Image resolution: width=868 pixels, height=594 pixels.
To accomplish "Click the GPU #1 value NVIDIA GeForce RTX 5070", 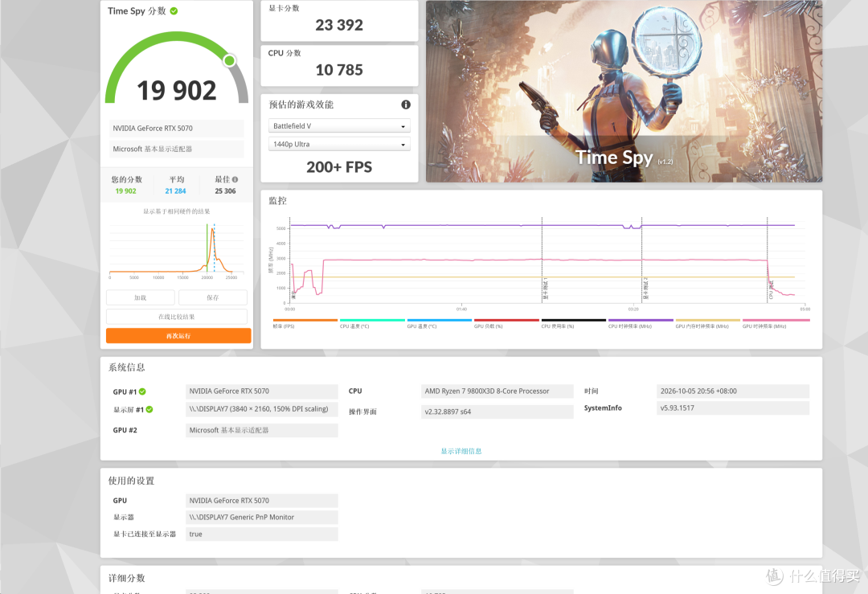I will [262, 391].
